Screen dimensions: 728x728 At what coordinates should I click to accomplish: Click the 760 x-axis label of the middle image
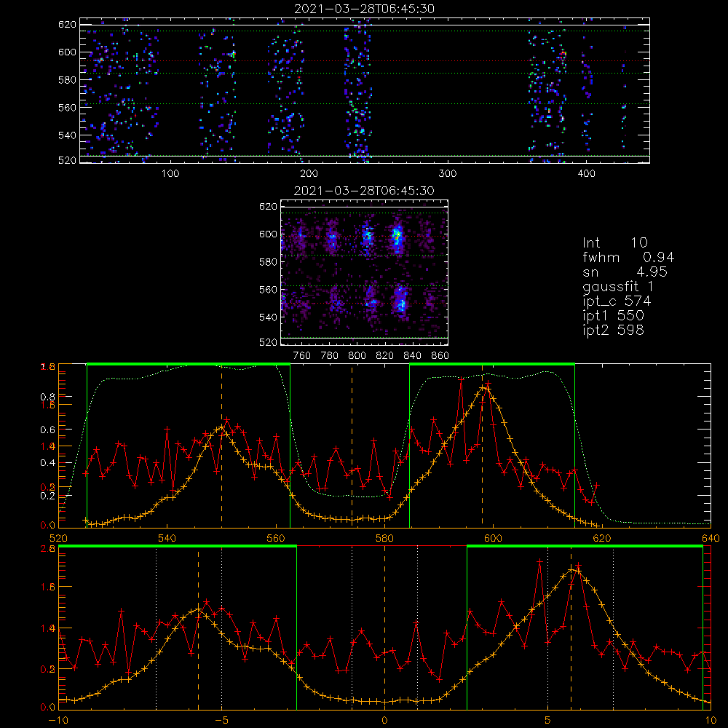[x=302, y=356]
